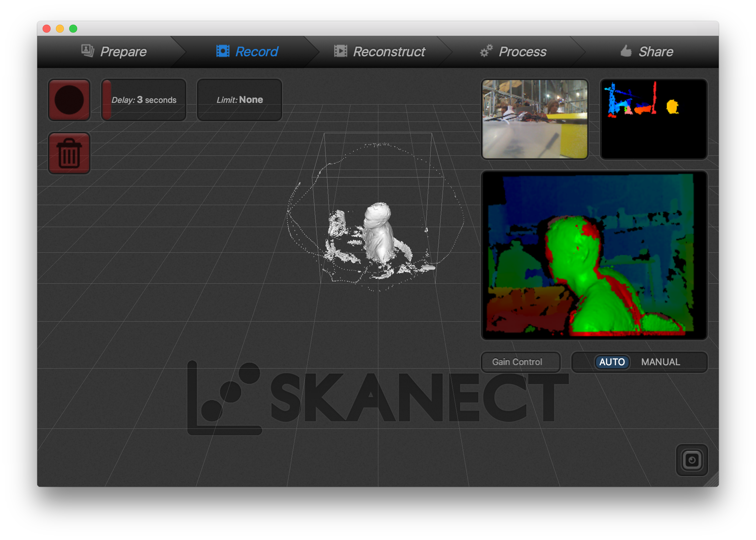This screenshot has width=756, height=540.
Task: Switch to the Reconstruct stage
Action: (x=389, y=51)
